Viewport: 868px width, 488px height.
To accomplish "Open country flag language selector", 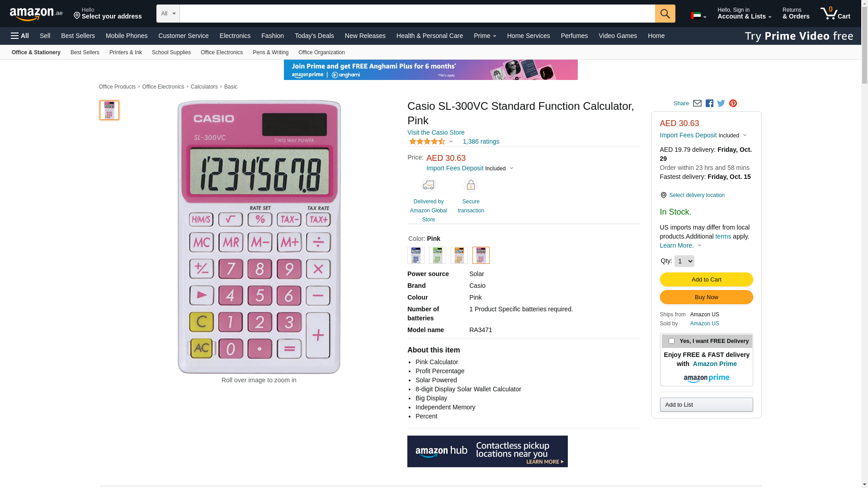I will point(698,16).
